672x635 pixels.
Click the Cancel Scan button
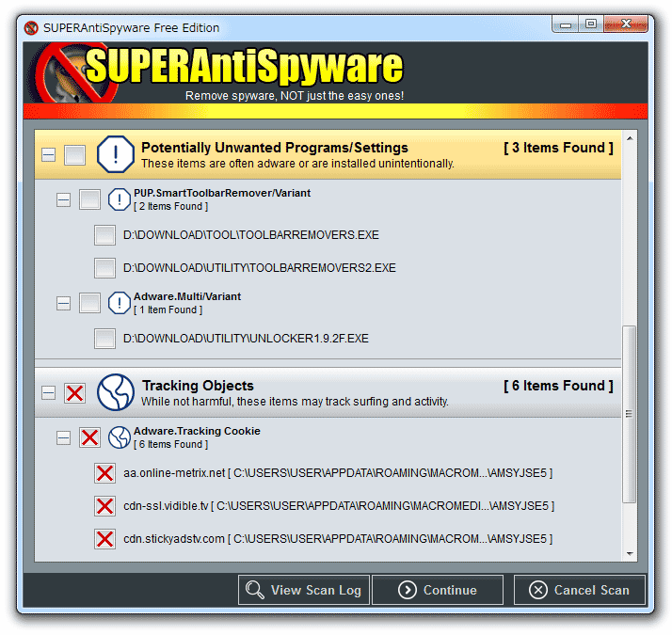point(580,590)
